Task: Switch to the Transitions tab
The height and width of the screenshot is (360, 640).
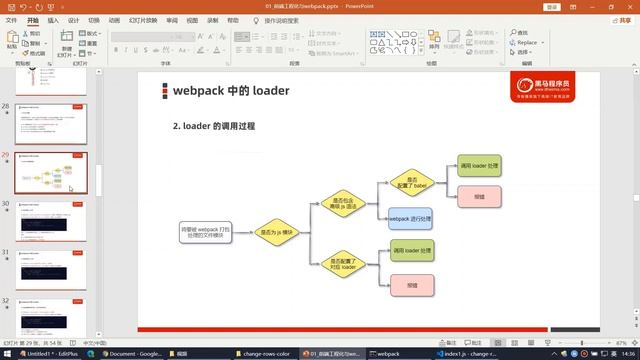Action: click(94, 20)
